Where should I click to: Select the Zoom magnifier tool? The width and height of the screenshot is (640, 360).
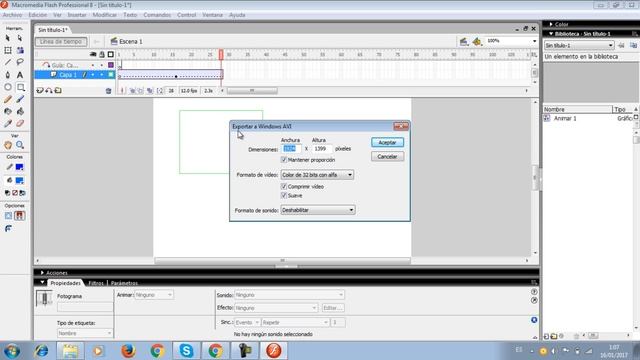(20, 145)
